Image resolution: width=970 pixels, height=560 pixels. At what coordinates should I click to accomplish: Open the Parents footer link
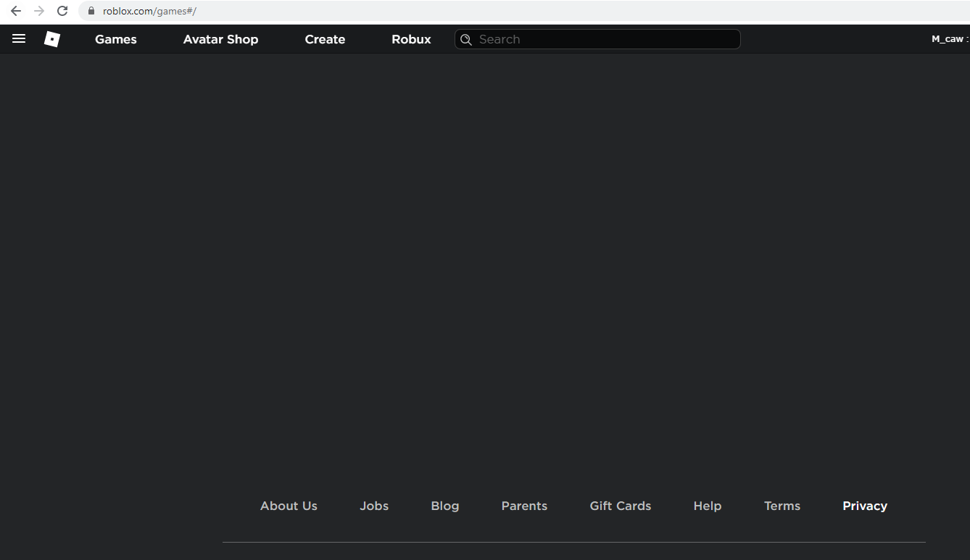524,506
